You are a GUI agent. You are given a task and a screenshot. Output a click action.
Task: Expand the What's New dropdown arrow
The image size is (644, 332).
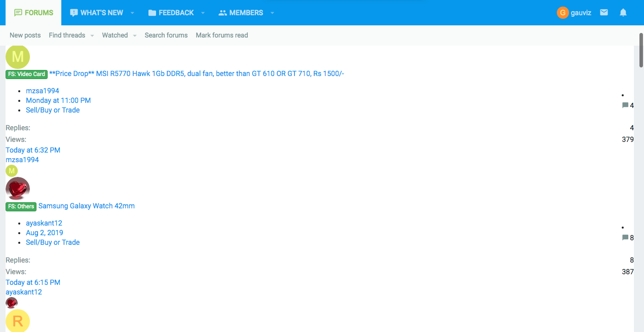pos(132,13)
